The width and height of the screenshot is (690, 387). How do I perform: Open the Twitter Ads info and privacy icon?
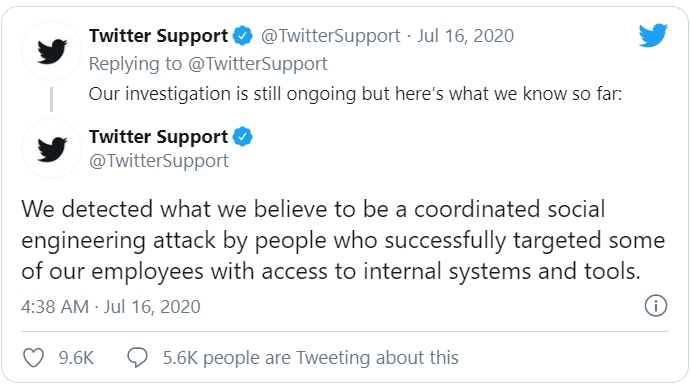tap(656, 305)
